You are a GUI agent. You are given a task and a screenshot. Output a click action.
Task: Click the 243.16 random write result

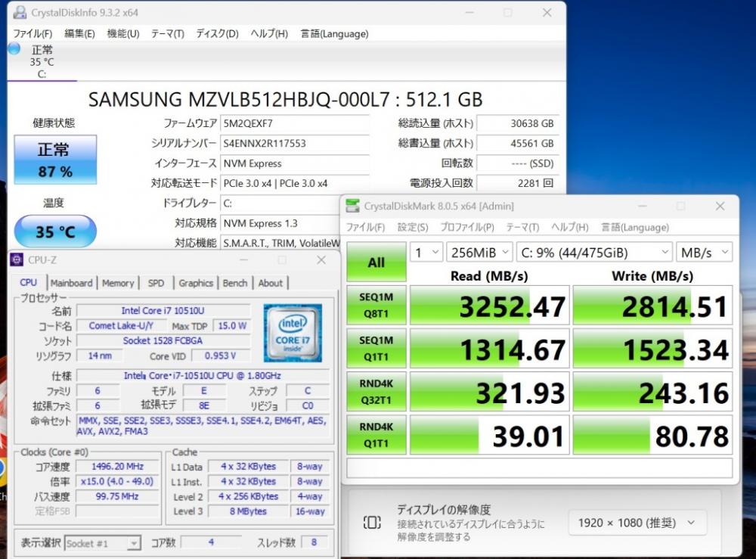(x=652, y=392)
